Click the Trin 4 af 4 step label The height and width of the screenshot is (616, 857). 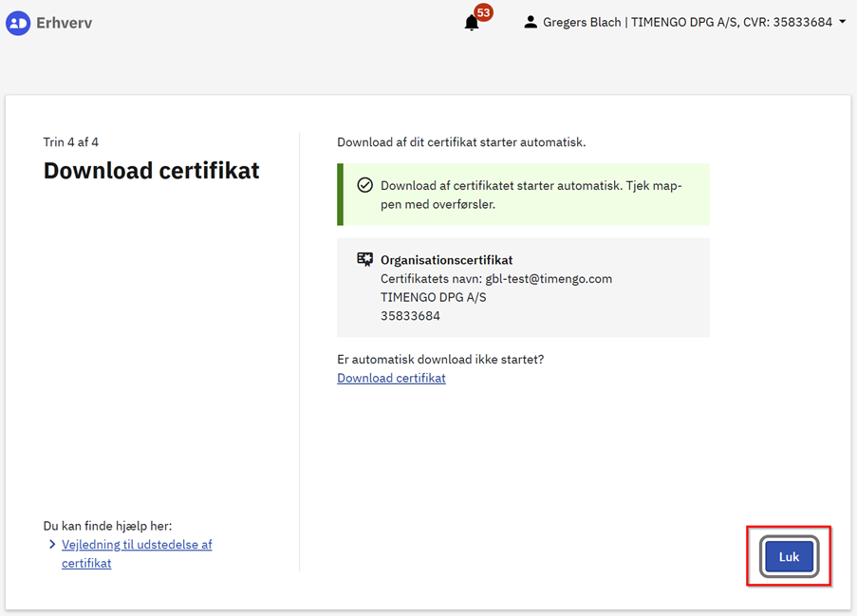coord(71,142)
